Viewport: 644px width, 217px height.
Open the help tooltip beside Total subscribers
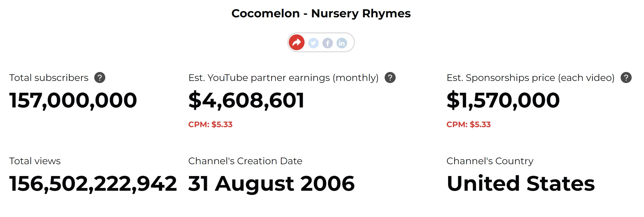click(x=100, y=77)
